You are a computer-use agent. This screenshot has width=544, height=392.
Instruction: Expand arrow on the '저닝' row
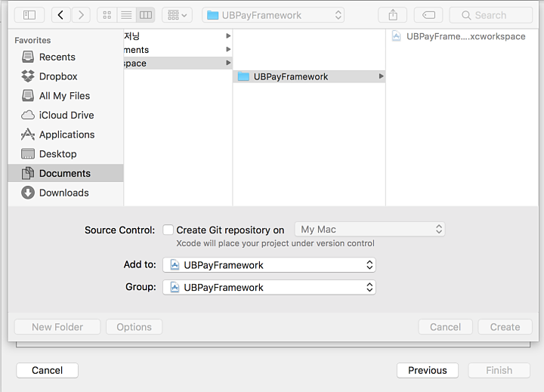click(x=228, y=35)
